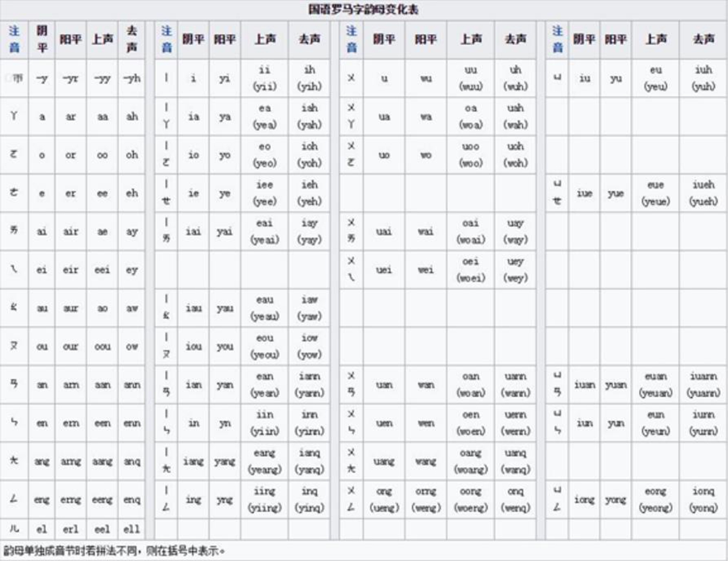Select the "arn" cell
This screenshot has height=561, width=728.
[71, 385]
